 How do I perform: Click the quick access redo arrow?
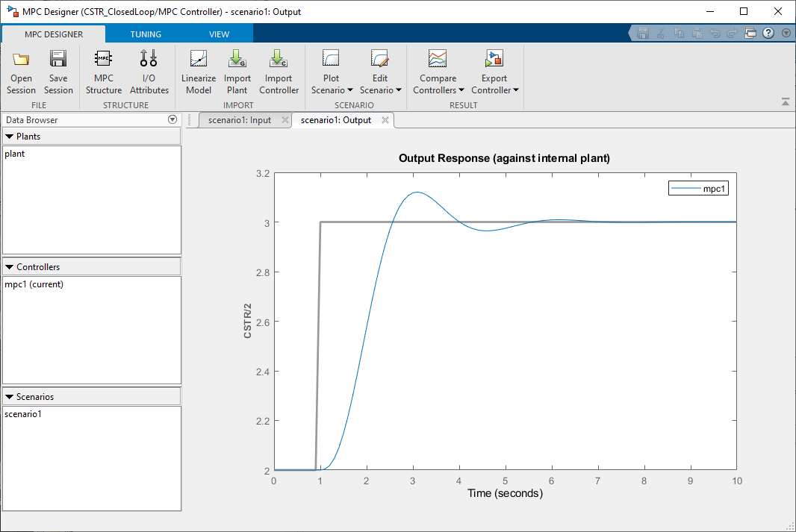[732, 34]
